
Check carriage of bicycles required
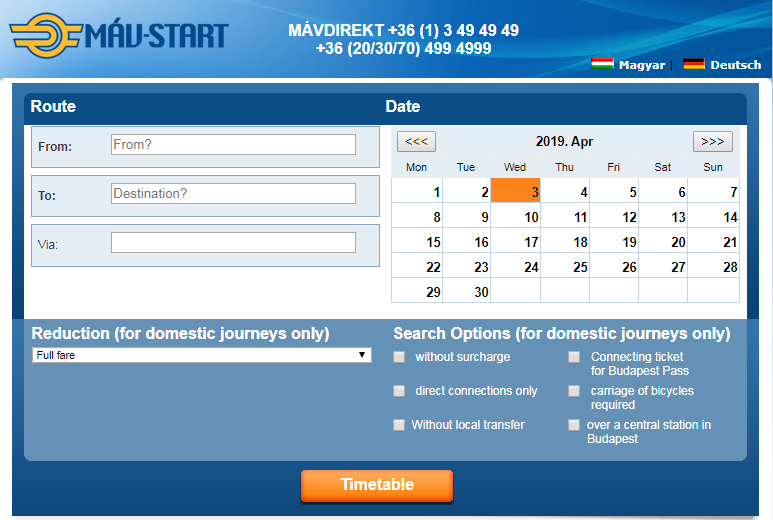pos(574,391)
